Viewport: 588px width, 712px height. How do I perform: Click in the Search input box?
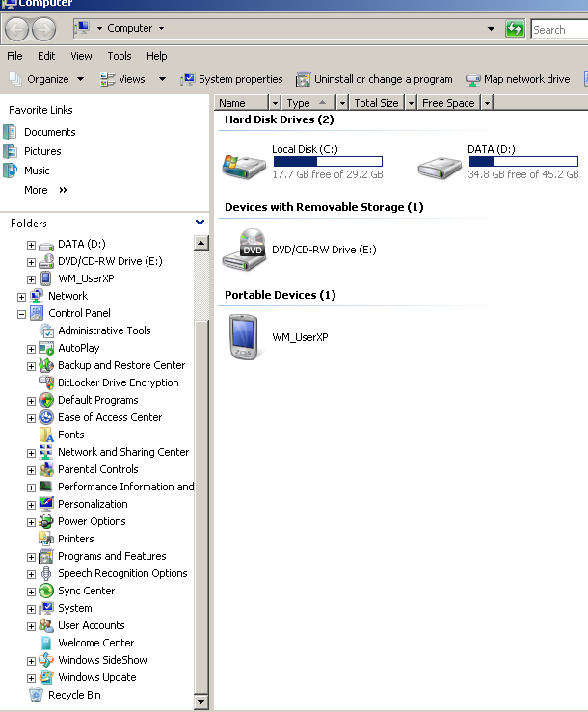tap(559, 30)
